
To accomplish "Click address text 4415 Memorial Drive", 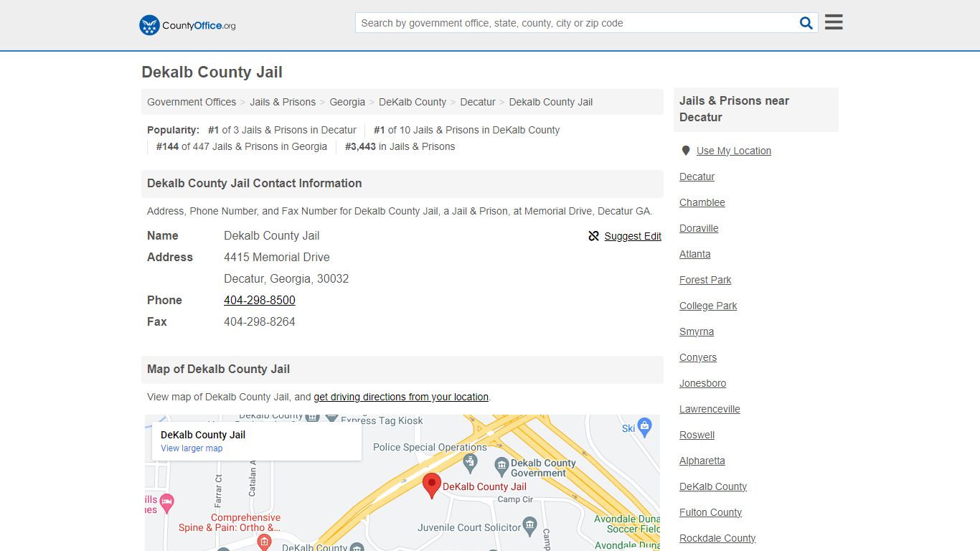I will pos(277,257).
